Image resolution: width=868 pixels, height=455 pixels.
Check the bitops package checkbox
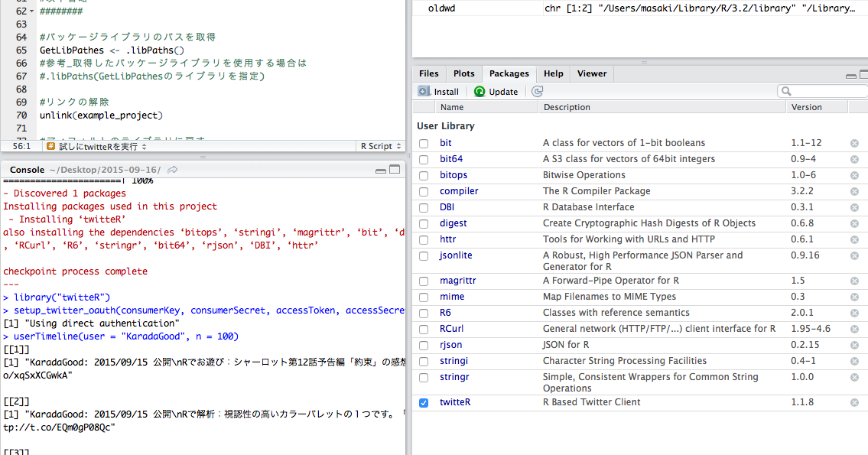pyautogui.click(x=424, y=175)
